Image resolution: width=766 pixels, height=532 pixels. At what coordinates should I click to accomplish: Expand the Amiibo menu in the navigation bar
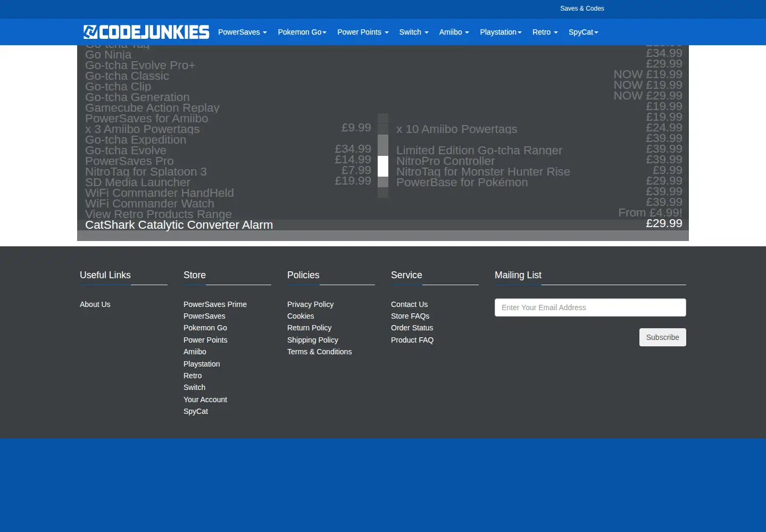tap(454, 32)
